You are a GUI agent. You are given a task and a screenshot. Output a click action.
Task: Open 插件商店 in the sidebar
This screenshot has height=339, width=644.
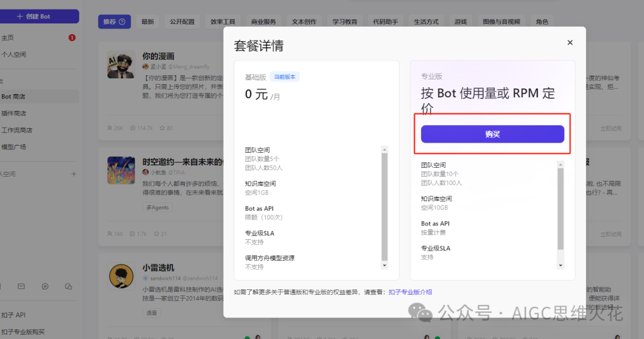[14, 113]
